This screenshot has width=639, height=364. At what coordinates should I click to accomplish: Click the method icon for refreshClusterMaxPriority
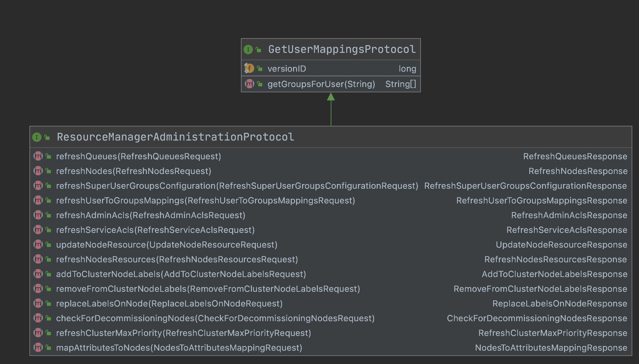click(x=38, y=333)
